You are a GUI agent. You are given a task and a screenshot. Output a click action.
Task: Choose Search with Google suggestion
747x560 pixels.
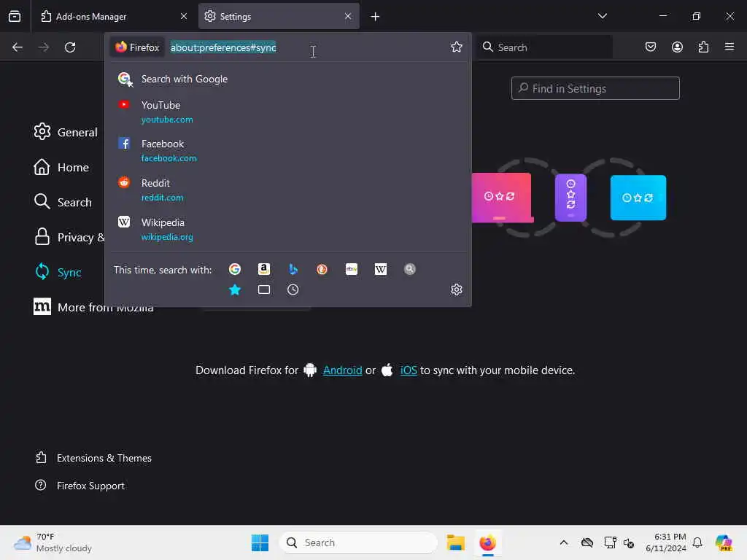point(287,79)
